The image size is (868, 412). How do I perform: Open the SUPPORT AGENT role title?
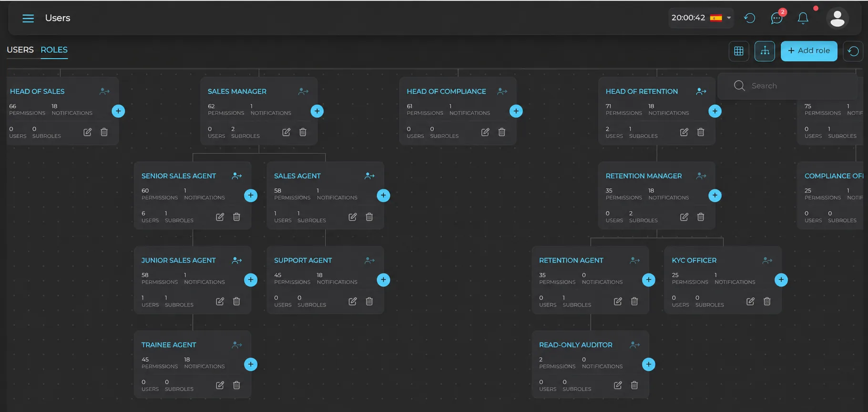[x=303, y=260]
